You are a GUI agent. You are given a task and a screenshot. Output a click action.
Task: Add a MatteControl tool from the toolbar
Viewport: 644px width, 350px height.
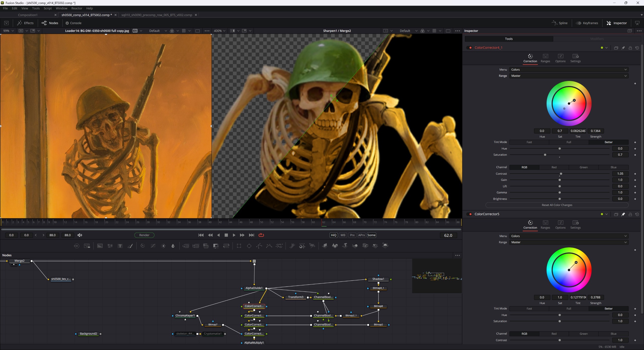point(216,246)
